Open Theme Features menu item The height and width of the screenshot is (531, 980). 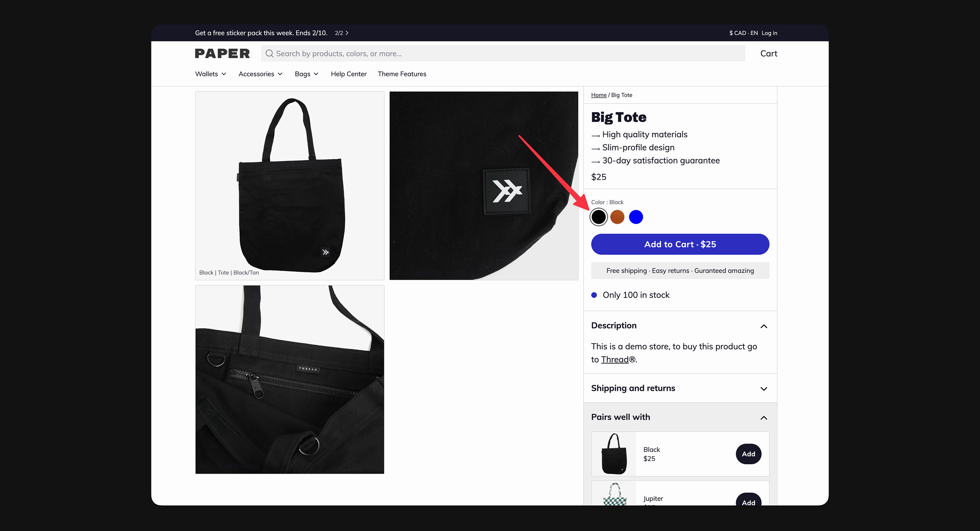(402, 74)
